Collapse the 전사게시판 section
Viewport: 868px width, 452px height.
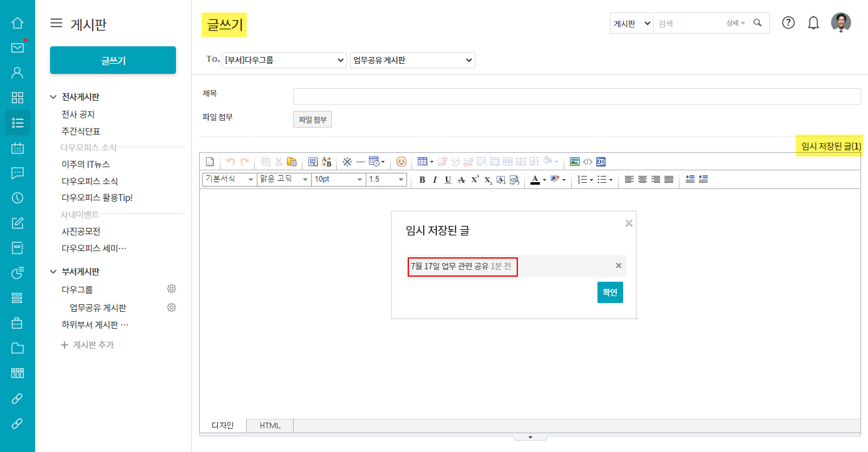click(53, 97)
